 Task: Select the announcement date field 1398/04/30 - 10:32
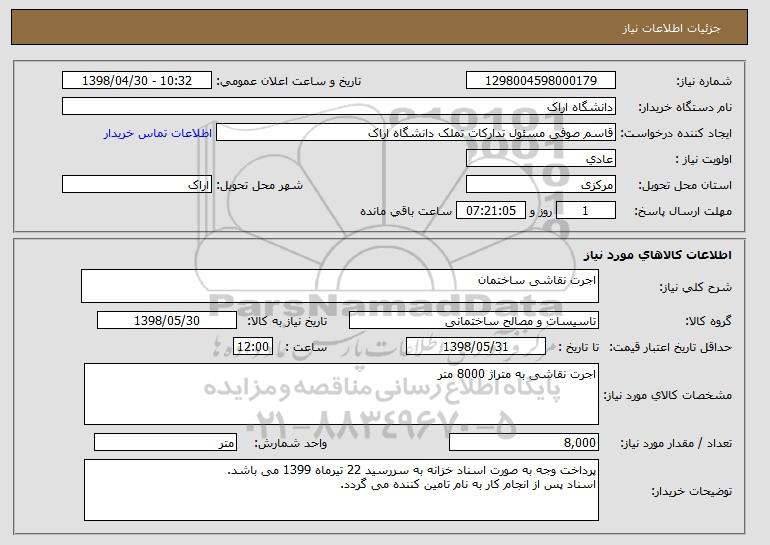[x=137, y=81]
